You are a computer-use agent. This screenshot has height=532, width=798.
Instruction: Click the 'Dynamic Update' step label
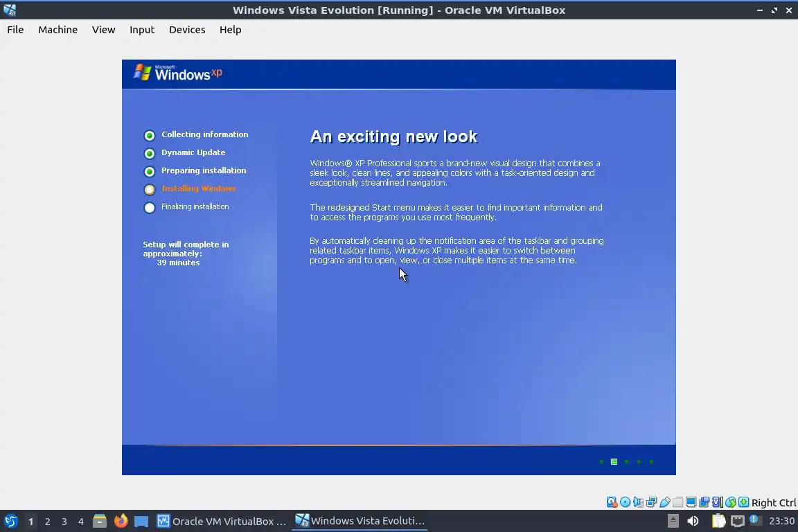(193, 152)
